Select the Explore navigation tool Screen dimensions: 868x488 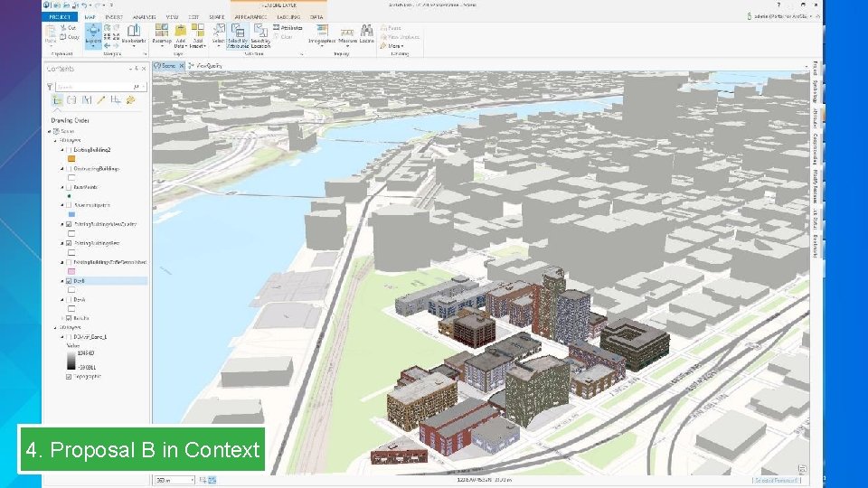point(93,34)
